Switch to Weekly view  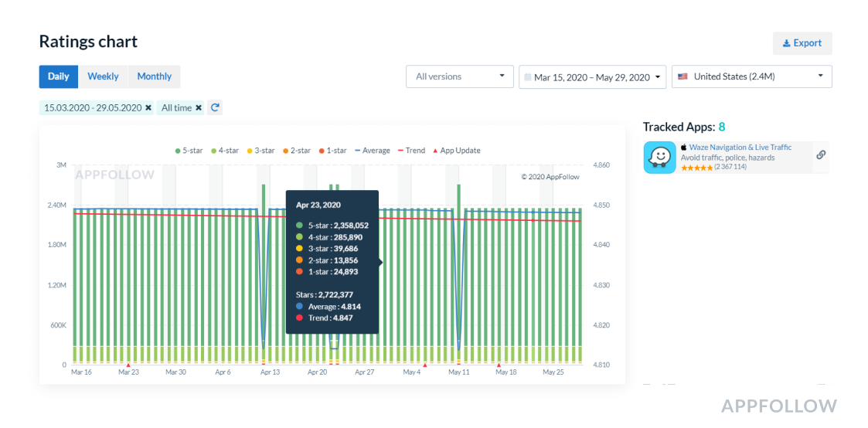point(103,76)
